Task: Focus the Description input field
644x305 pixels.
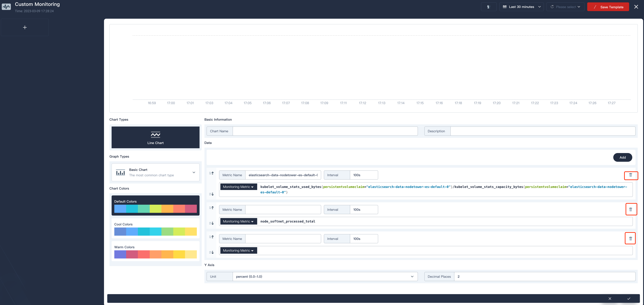Action: click(x=543, y=131)
